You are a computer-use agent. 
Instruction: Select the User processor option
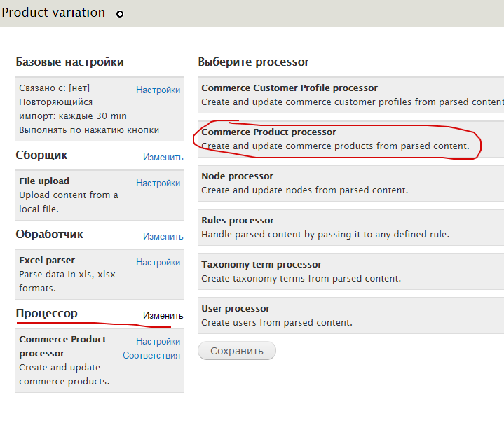(236, 309)
